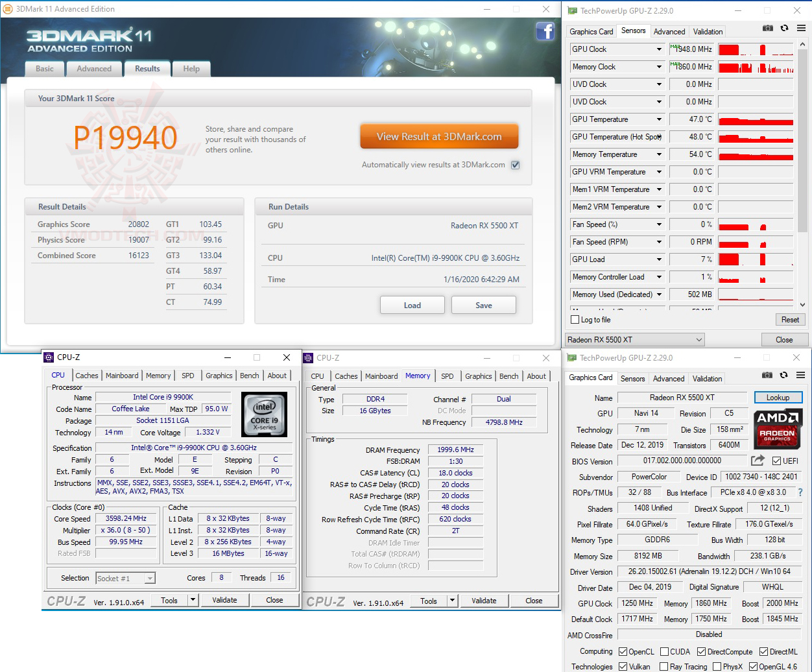Click the Intel Core i9 X-series logo
This screenshot has width=812, height=672.
pos(264,414)
